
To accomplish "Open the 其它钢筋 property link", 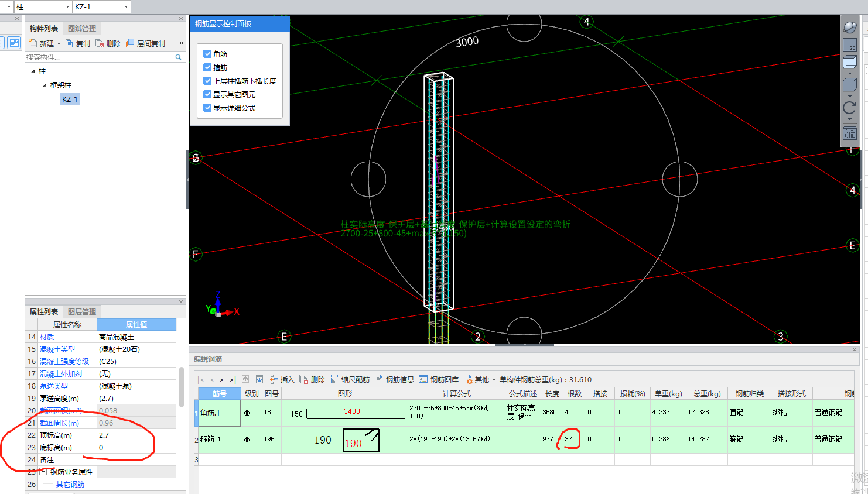I will [70, 485].
